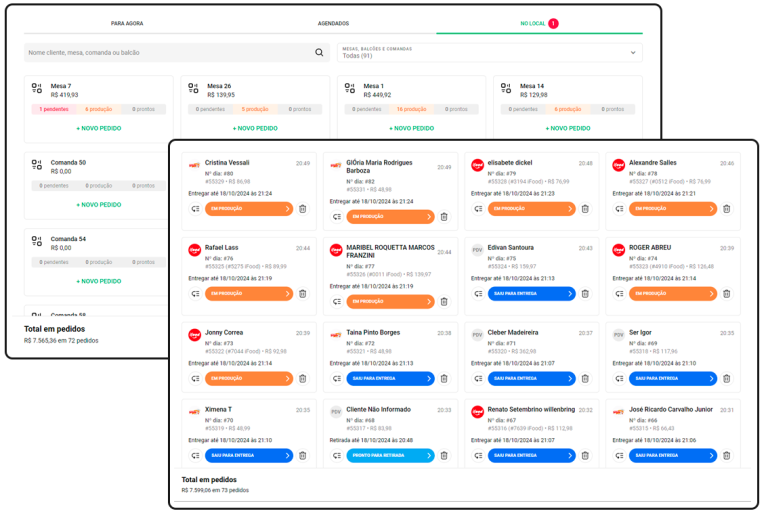Click the iFood logo on elisabete dickel order

477,165
